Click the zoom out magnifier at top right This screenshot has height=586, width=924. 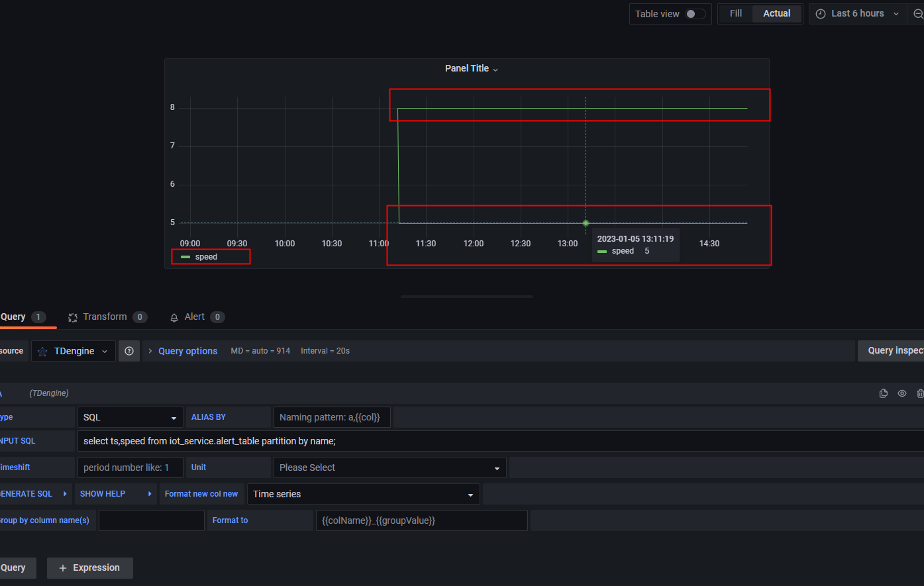[x=919, y=13]
